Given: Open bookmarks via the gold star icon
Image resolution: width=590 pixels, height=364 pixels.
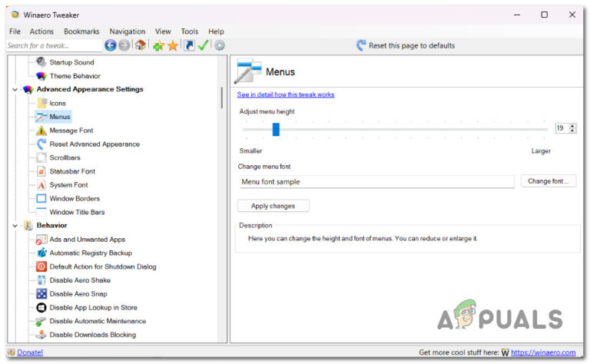Looking at the screenshot, I should click(x=173, y=46).
